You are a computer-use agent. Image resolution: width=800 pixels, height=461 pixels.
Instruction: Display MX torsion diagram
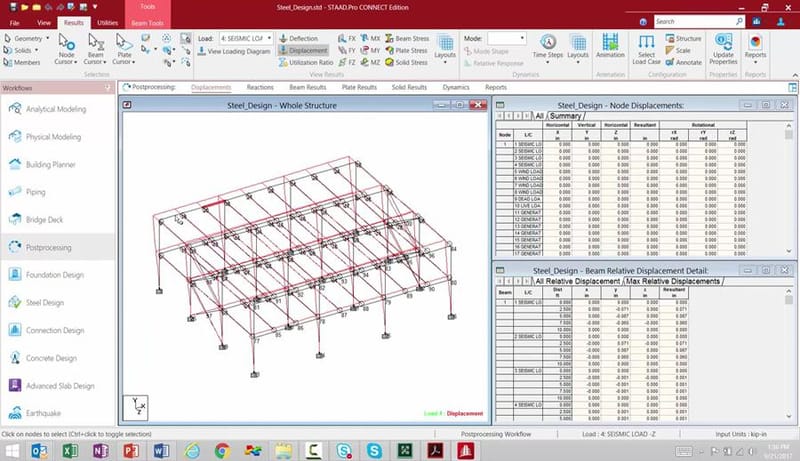[x=370, y=38]
